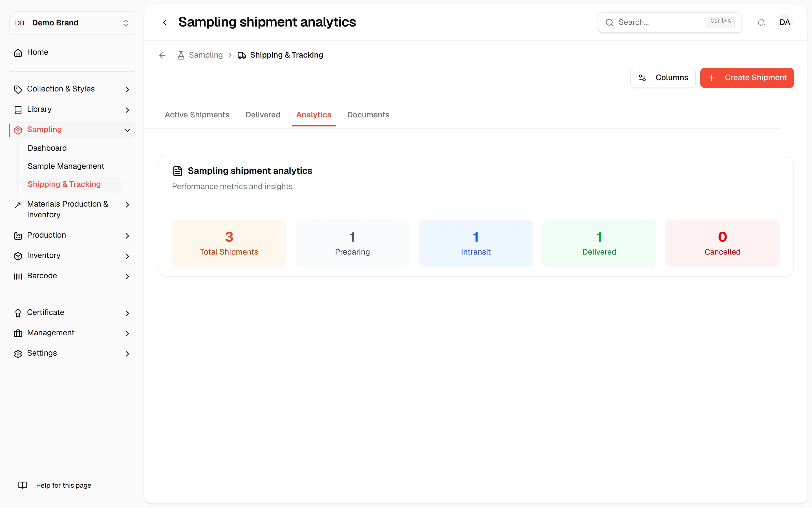Click the Materials Production wrench icon
This screenshot has width=812, height=508.
point(18,205)
